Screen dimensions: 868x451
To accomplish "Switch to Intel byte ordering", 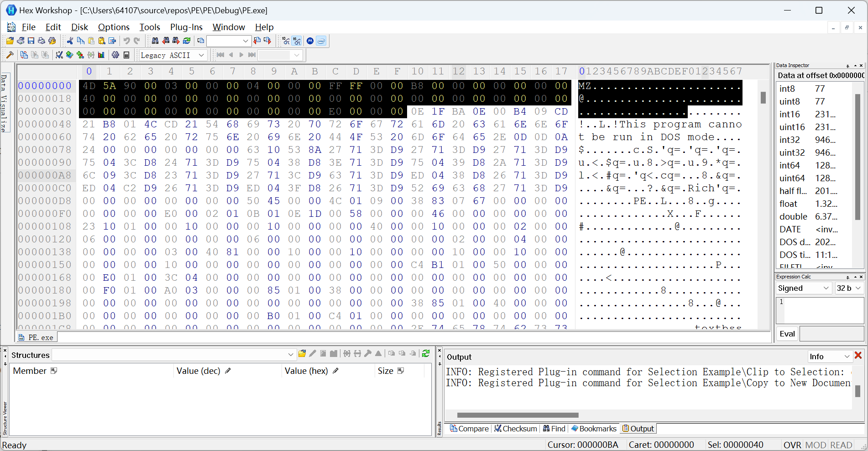I will [x=321, y=41].
